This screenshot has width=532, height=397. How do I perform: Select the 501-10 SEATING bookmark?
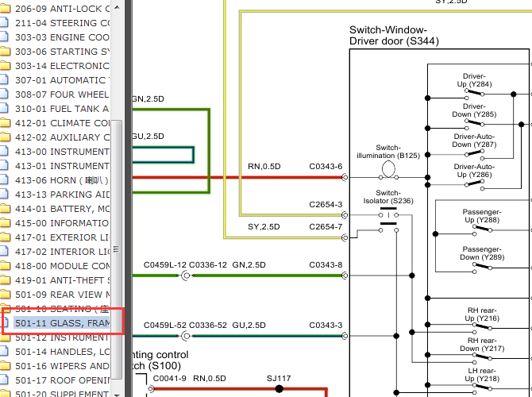(62, 309)
